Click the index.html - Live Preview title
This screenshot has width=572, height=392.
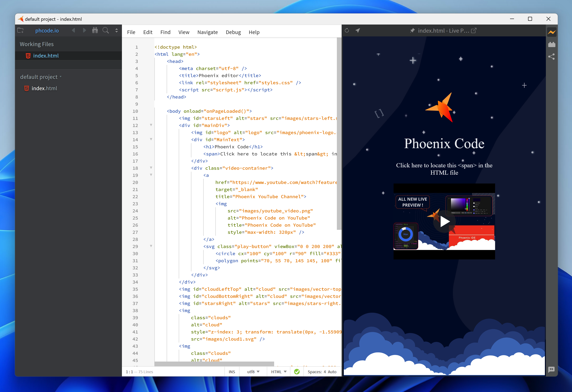tap(444, 30)
